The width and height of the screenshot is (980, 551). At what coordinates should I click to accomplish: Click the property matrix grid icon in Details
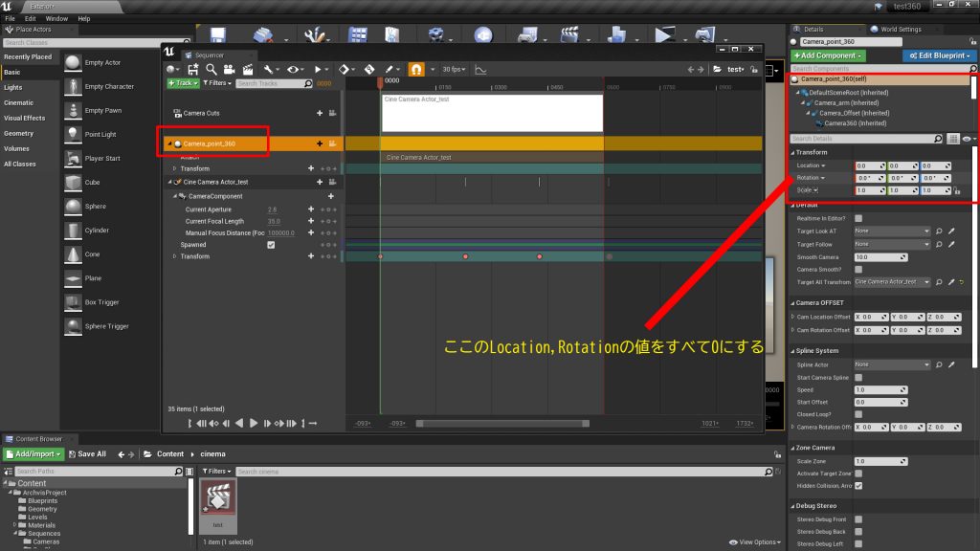tap(953, 139)
